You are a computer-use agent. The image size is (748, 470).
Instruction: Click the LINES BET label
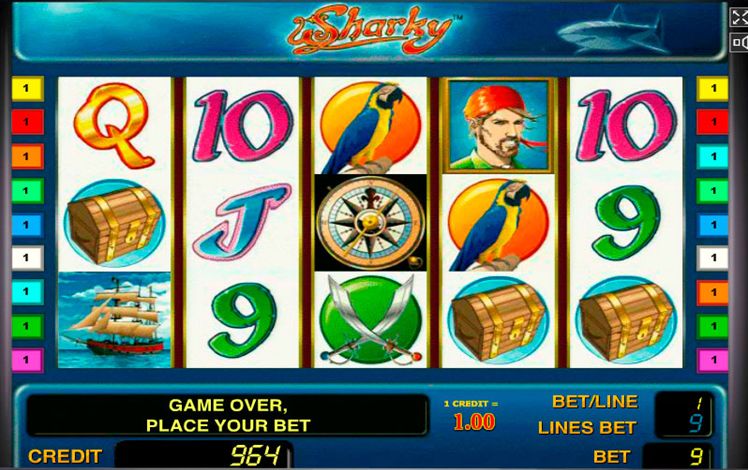(x=587, y=428)
